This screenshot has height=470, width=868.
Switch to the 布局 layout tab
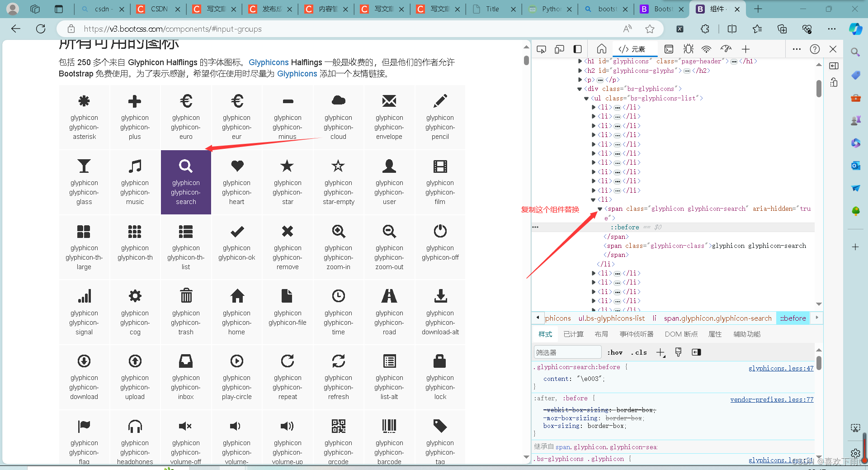pos(601,334)
